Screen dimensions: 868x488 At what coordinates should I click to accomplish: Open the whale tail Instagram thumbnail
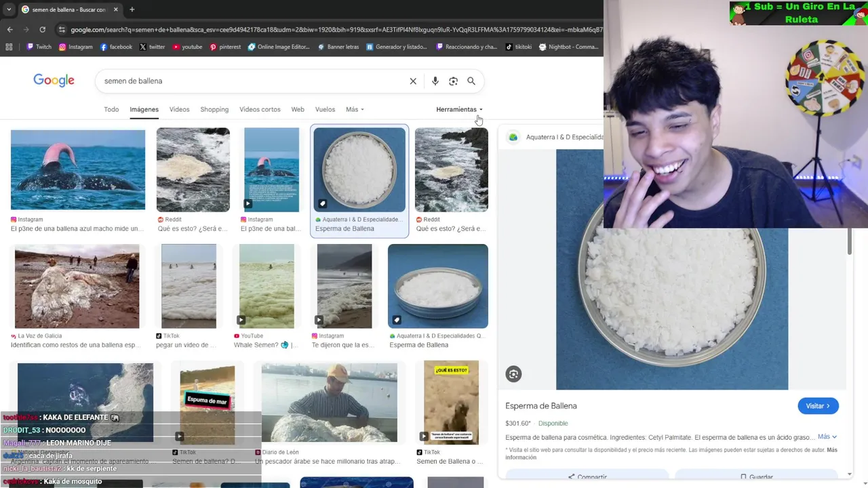click(78, 169)
